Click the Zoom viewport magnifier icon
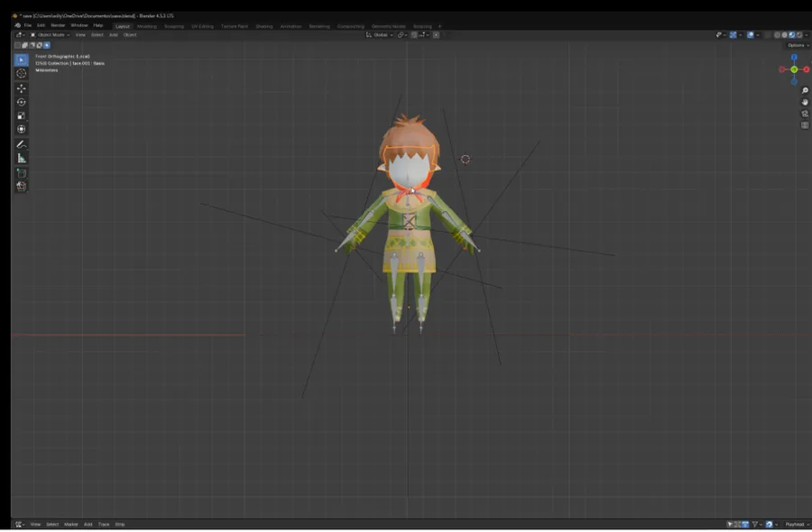 (805, 90)
